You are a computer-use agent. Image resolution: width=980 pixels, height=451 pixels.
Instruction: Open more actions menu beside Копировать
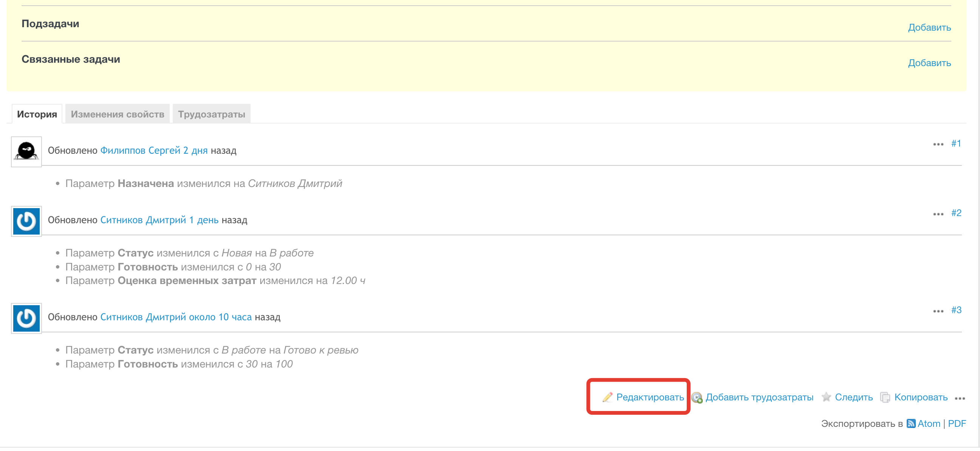tap(960, 398)
